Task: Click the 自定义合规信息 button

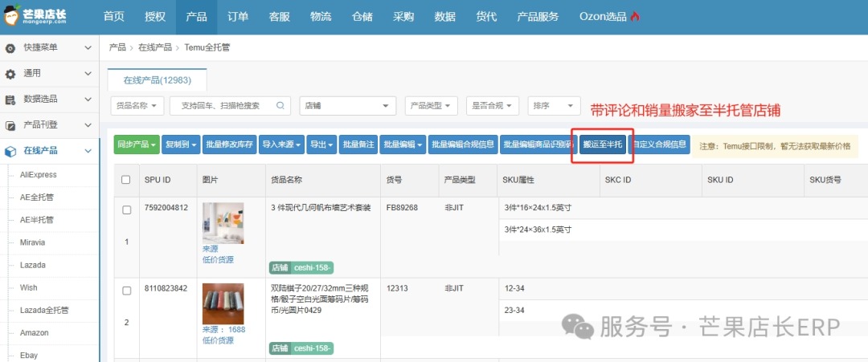Action: (x=659, y=144)
